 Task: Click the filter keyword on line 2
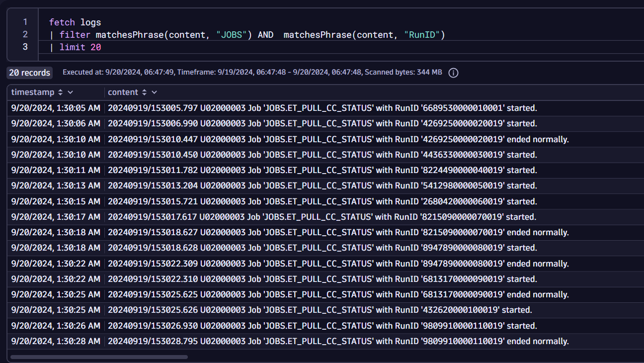pyautogui.click(x=75, y=34)
